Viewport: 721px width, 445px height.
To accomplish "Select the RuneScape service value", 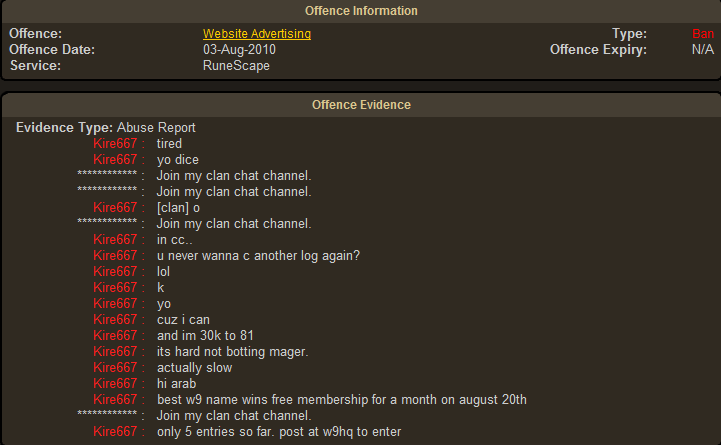I will click(236, 66).
